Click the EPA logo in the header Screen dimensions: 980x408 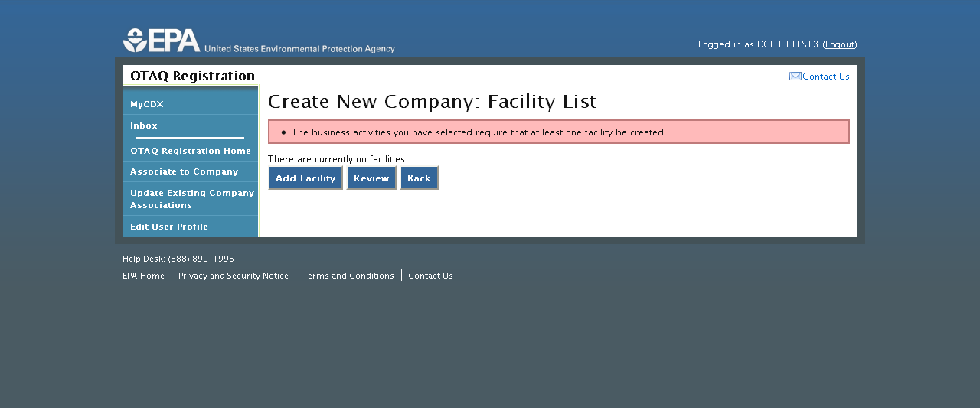tap(162, 40)
